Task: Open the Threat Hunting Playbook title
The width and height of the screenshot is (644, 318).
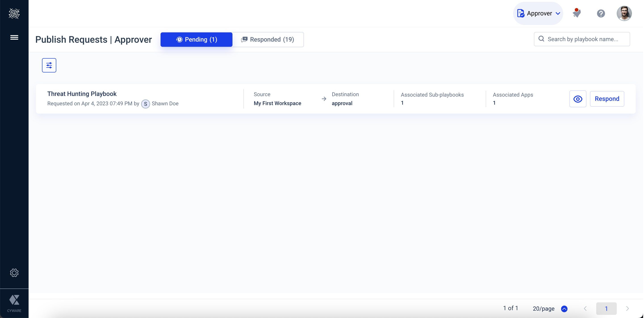Action: 82,94
